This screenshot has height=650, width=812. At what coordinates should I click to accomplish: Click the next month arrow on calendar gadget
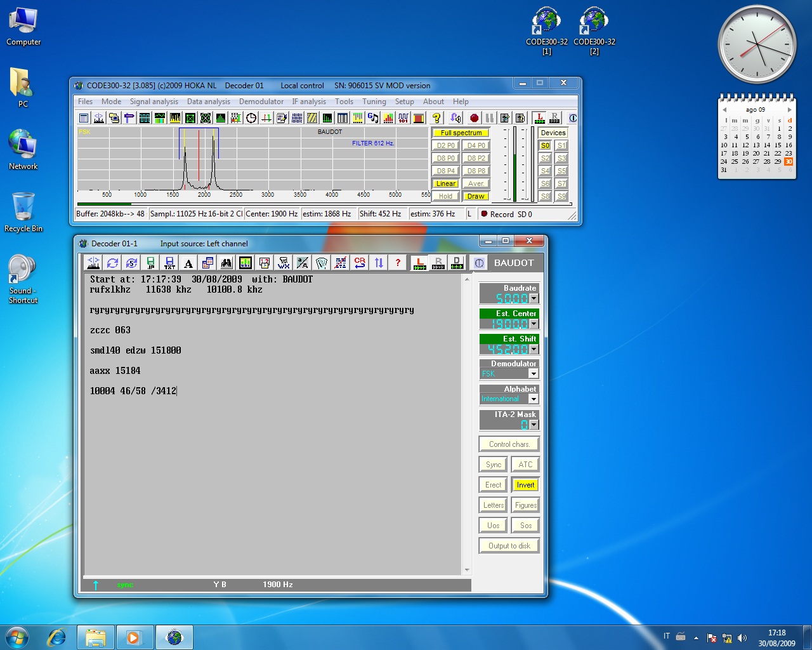789,110
